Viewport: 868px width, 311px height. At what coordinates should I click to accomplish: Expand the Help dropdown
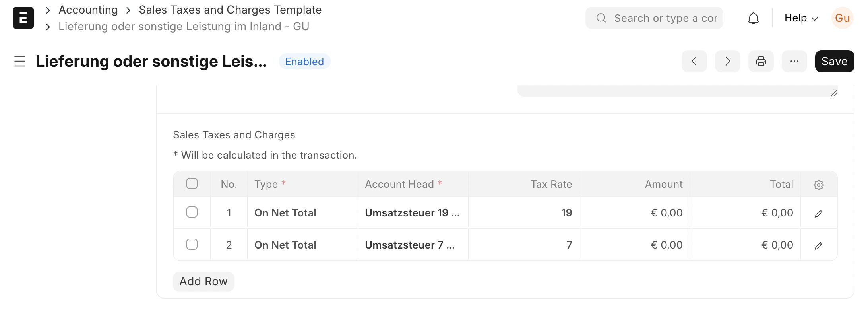pyautogui.click(x=801, y=18)
